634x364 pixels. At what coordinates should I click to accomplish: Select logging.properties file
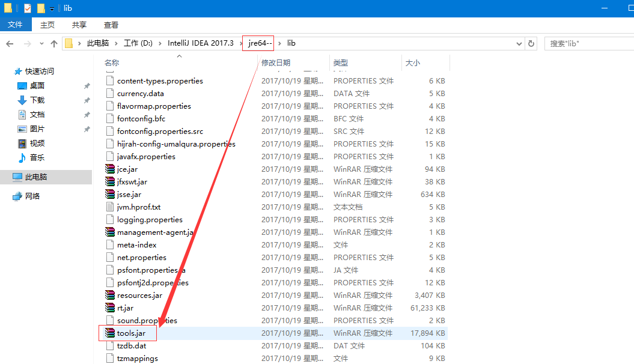tap(150, 220)
